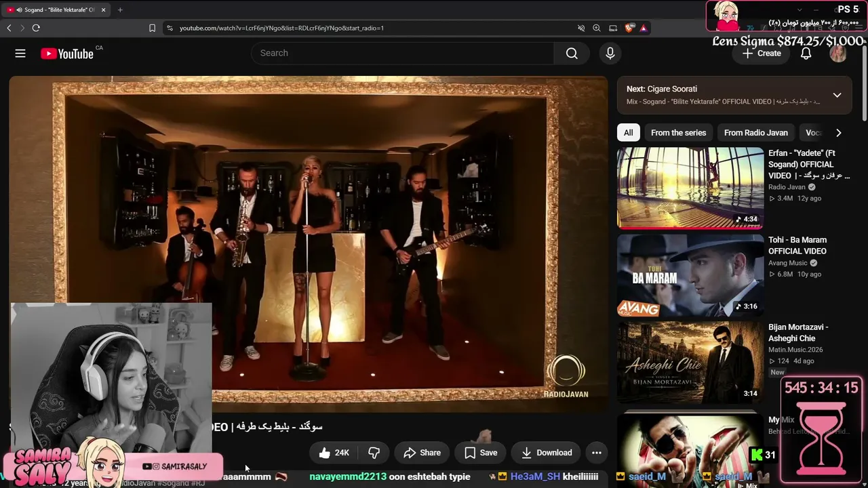The image size is (868, 488).
Task: Click the Matin.Music.2026 channel name
Action: [x=795, y=350]
